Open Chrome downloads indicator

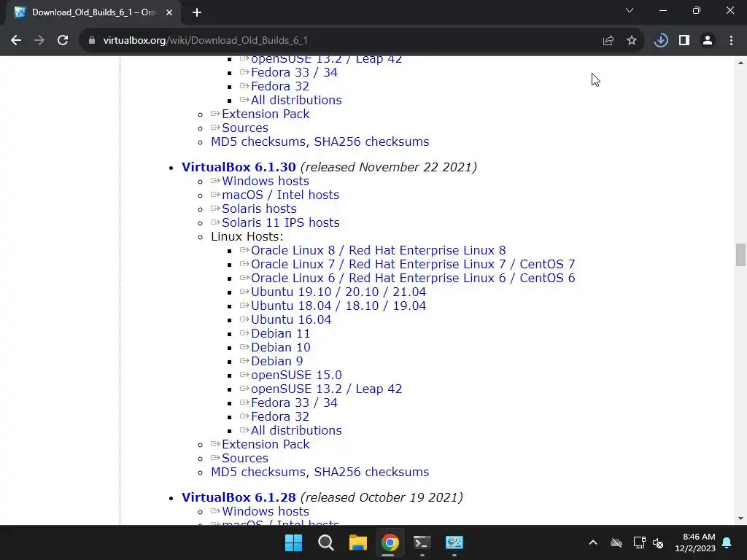coord(661,41)
